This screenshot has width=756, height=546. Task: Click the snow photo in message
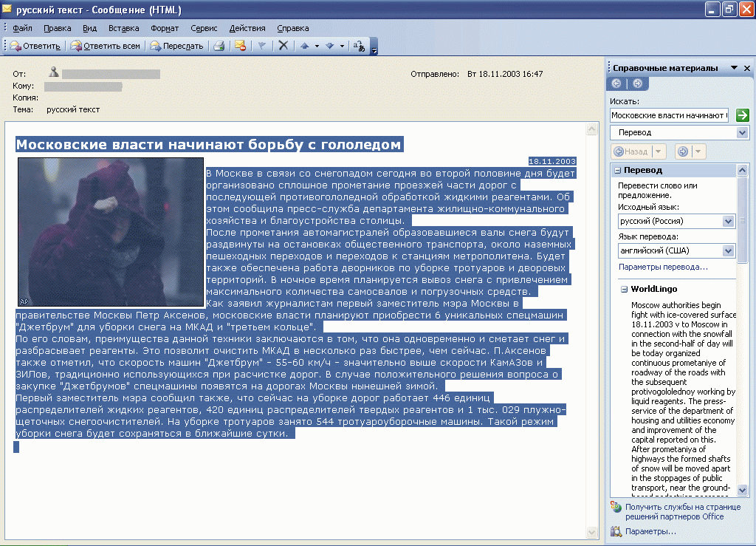[x=111, y=232]
